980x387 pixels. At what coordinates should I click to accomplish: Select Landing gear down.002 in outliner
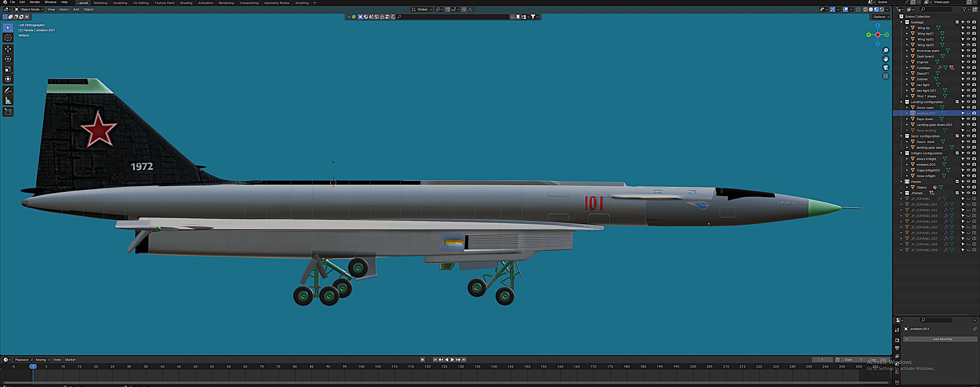point(934,125)
